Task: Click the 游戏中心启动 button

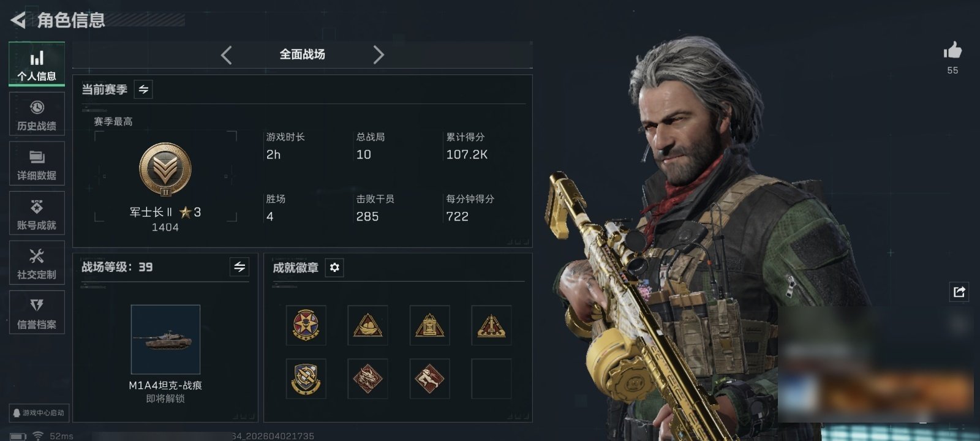Action: (x=38, y=413)
